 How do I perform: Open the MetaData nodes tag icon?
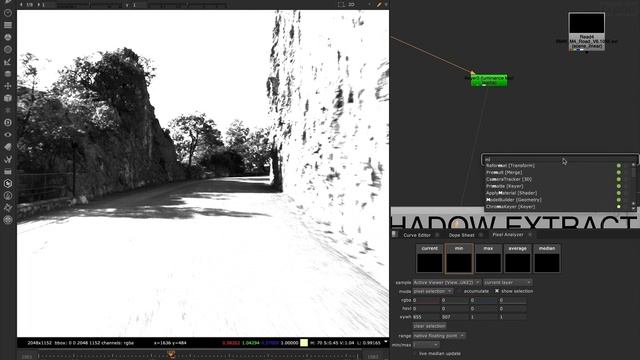pos(8,147)
